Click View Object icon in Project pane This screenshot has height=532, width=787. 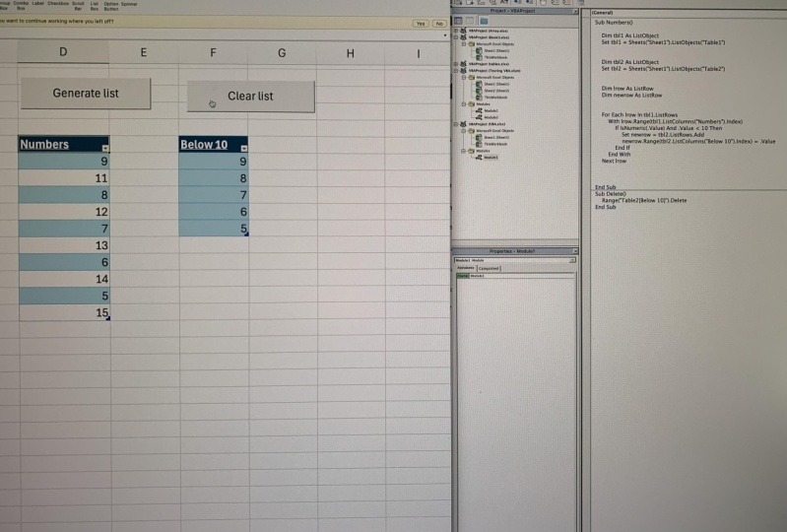coord(470,20)
